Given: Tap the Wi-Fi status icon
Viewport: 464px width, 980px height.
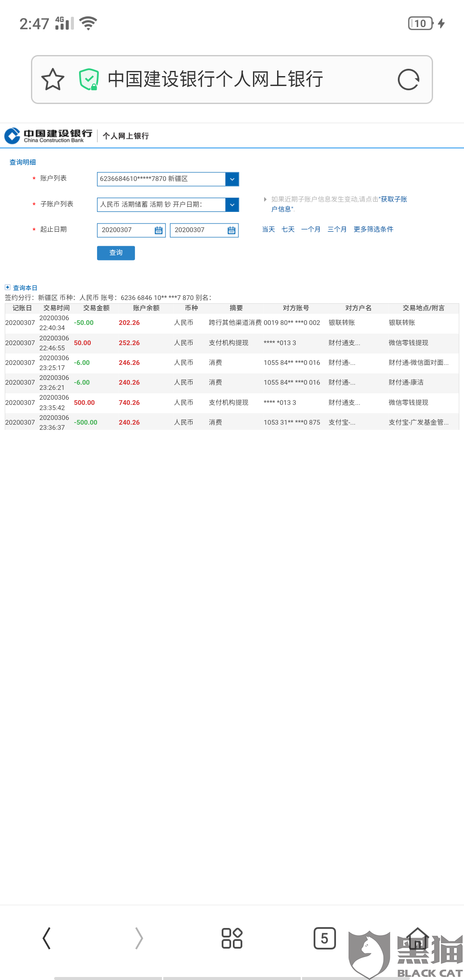Looking at the screenshot, I should click(x=88, y=23).
